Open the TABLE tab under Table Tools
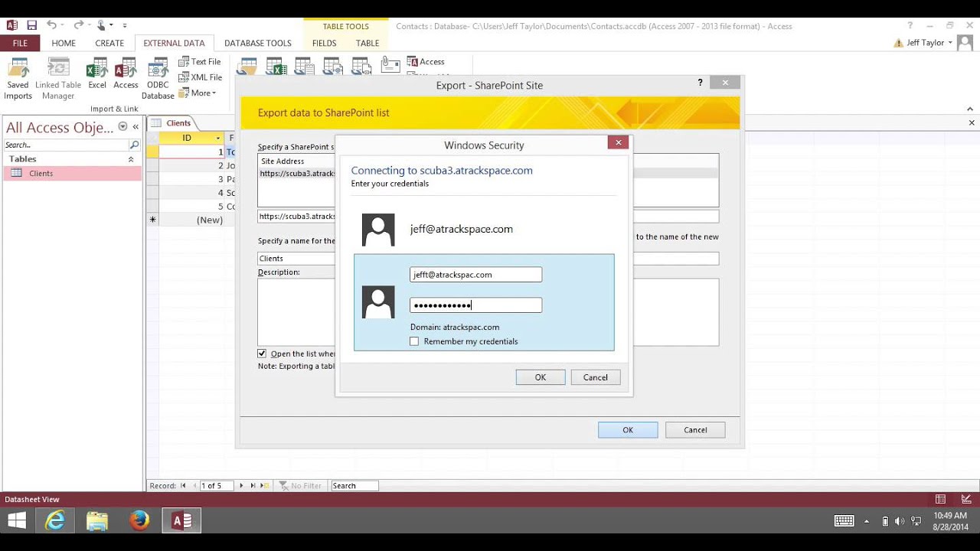The image size is (980, 551). [367, 44]
